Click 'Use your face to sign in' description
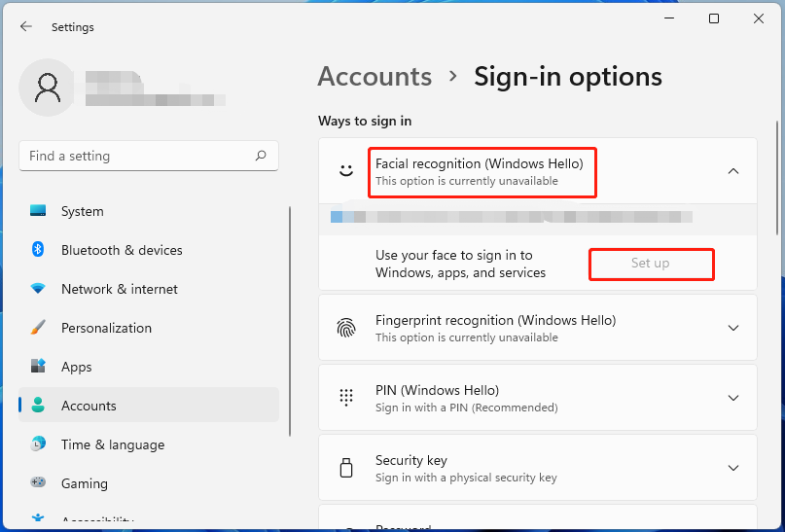Image resolution: width=785 pixels, height=532 pixels. click(460, 264)
